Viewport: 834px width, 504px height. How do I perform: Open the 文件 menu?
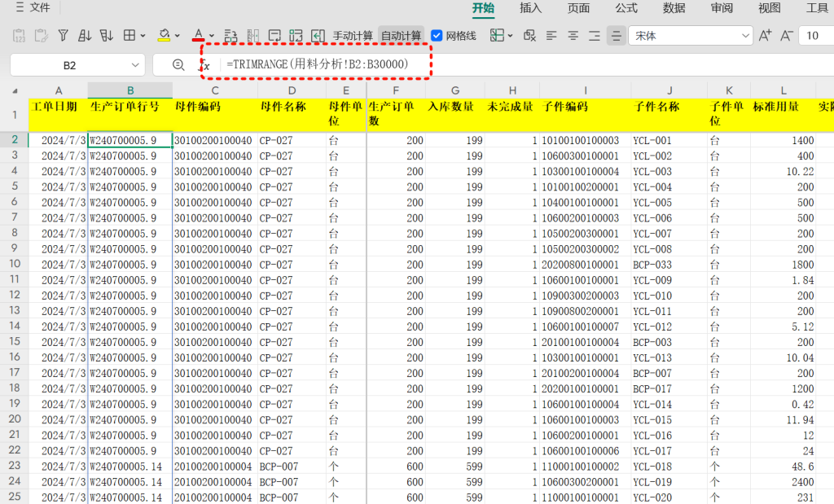40,7
